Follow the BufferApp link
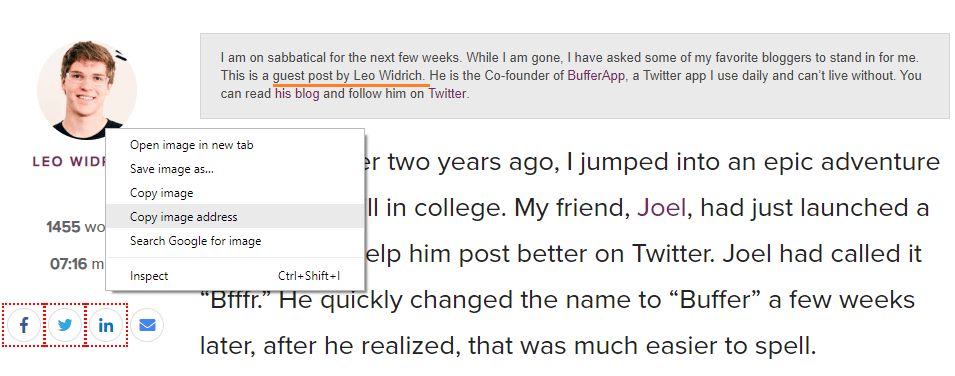This screenshot has width=955, height=376. pyautogui.click(x=596, y=76)
